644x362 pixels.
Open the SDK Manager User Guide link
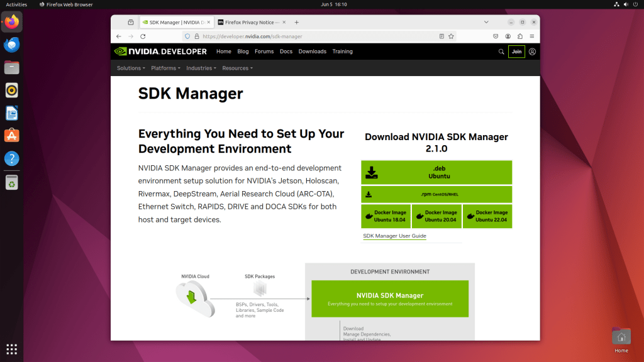click(394, 236)
